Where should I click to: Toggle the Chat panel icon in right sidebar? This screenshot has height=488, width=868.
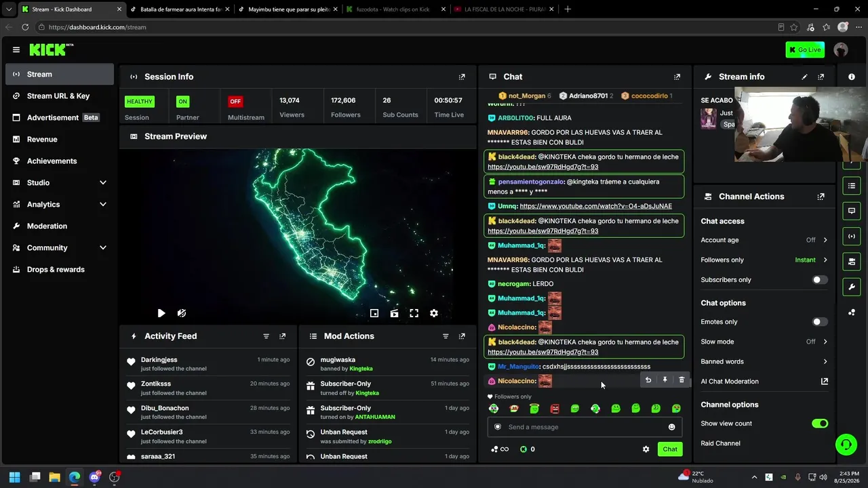852,211
